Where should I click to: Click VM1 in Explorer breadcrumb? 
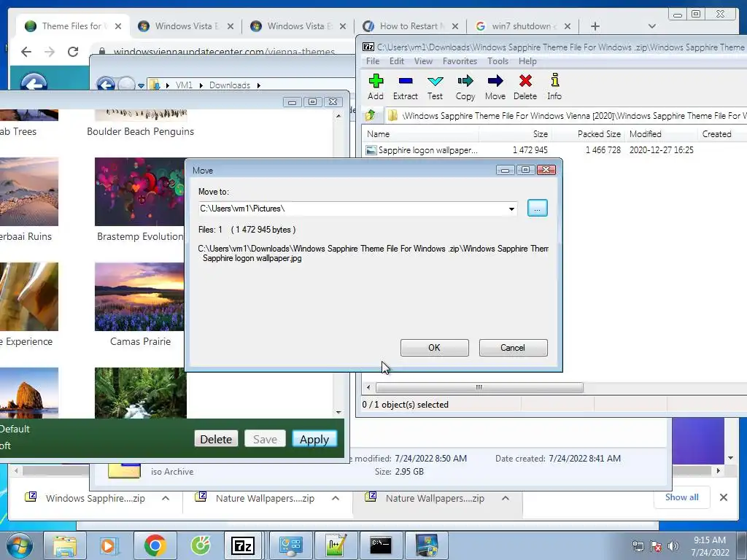tap(184, 85)
